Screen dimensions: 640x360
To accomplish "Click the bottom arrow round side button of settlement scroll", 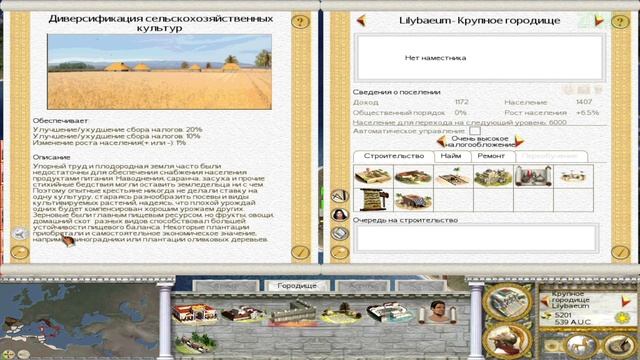I will [340, 252].
